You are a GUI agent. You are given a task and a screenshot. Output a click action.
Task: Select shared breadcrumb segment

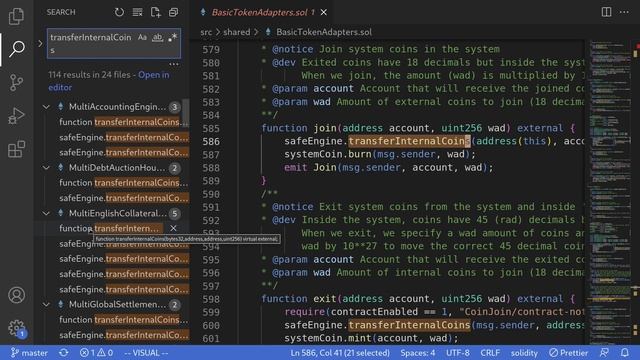[x=237, y=32]
